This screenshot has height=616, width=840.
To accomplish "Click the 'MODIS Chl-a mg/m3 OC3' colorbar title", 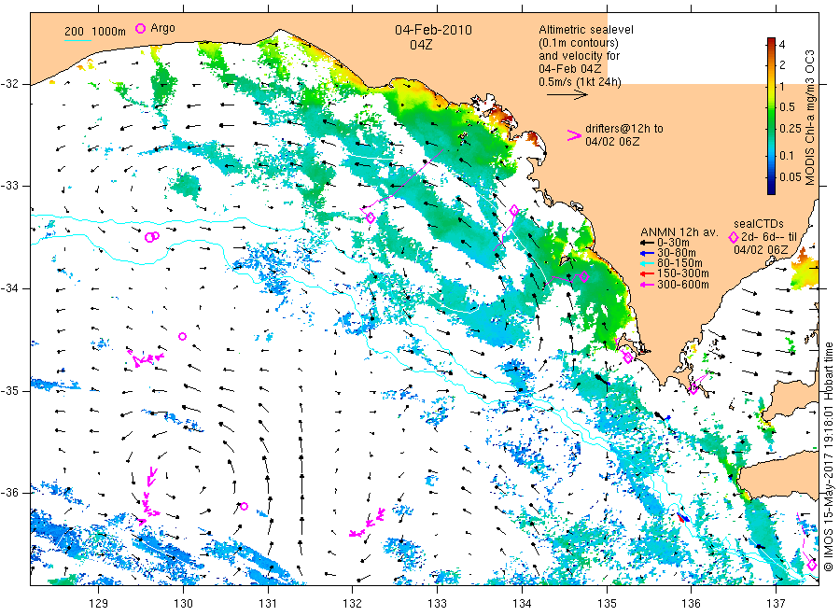I will (x=809, y=118).
